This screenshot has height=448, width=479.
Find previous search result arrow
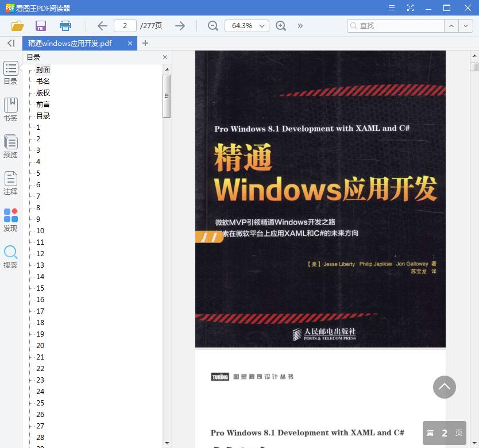click(x=451, y=26)
